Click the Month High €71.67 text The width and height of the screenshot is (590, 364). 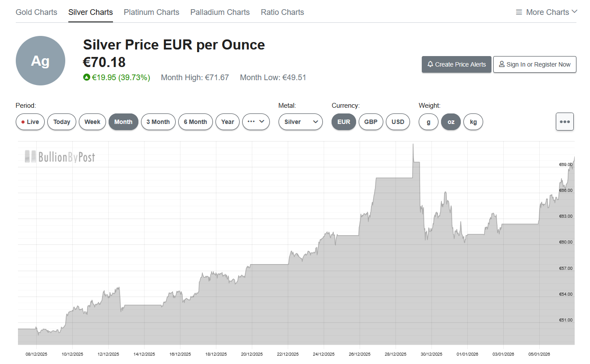pos(195,78)
